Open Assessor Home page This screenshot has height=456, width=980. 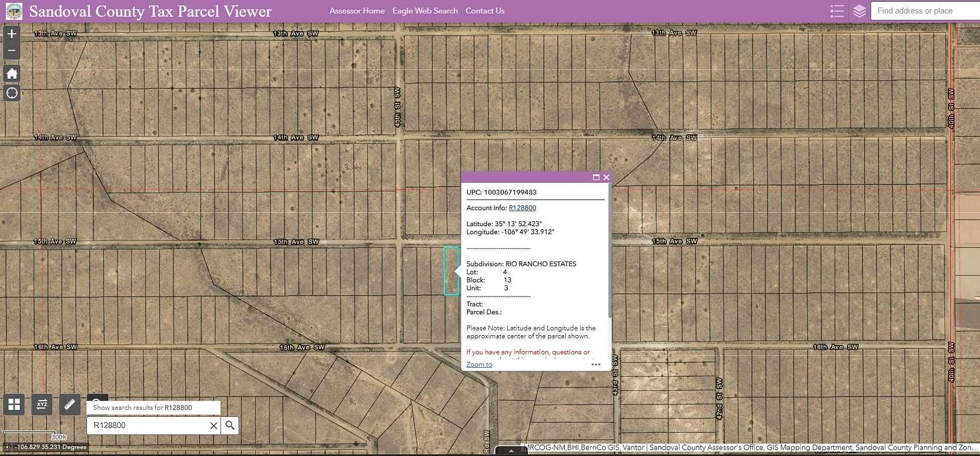357,11
